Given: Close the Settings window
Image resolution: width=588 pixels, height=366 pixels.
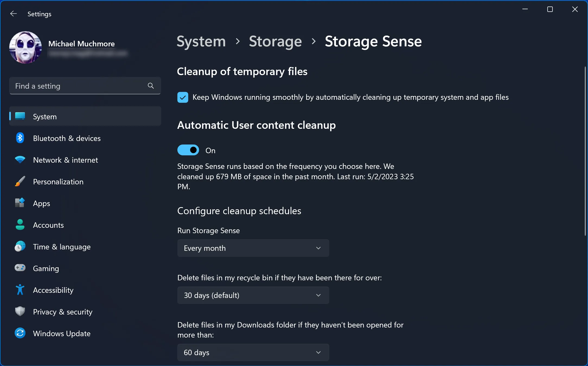Looking at the screenshot, I should [x=575, y=9].
